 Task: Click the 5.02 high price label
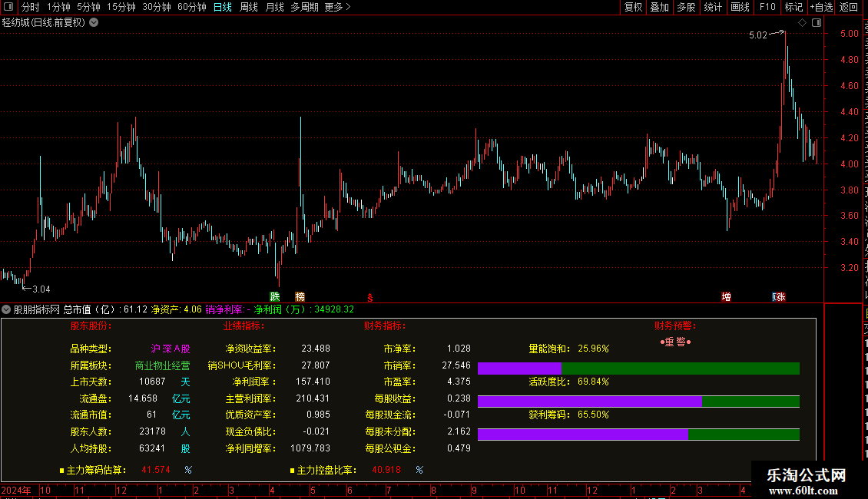pos(758,35)
